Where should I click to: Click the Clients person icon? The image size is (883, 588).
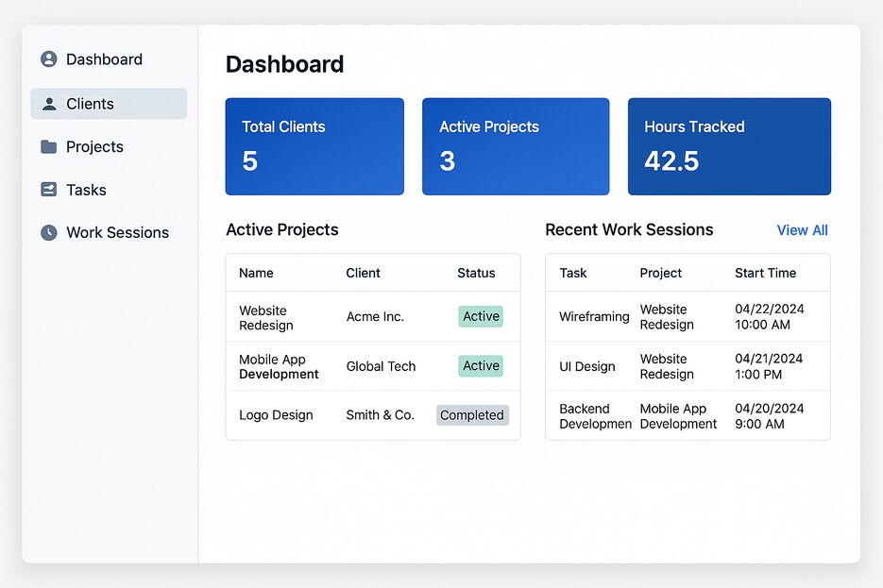point(49,104)
